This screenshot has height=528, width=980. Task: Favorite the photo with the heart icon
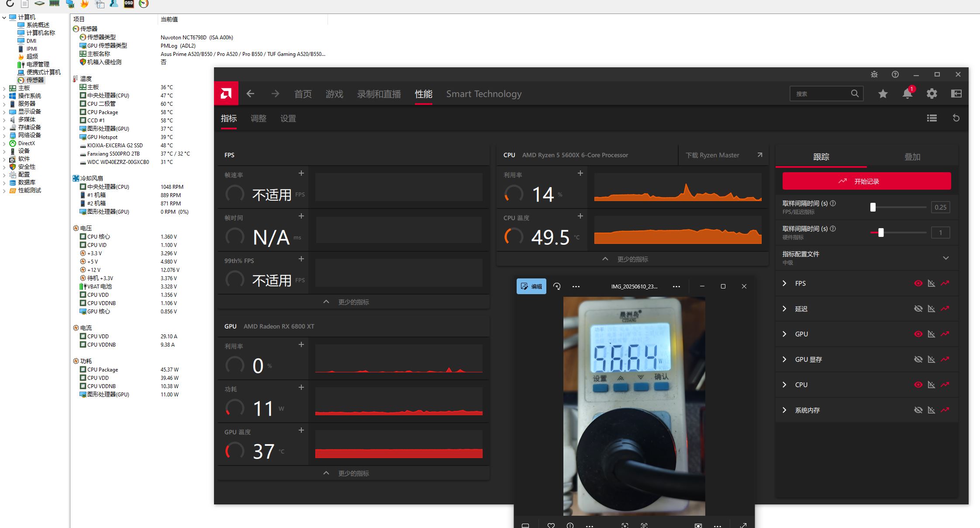point(550,525)
